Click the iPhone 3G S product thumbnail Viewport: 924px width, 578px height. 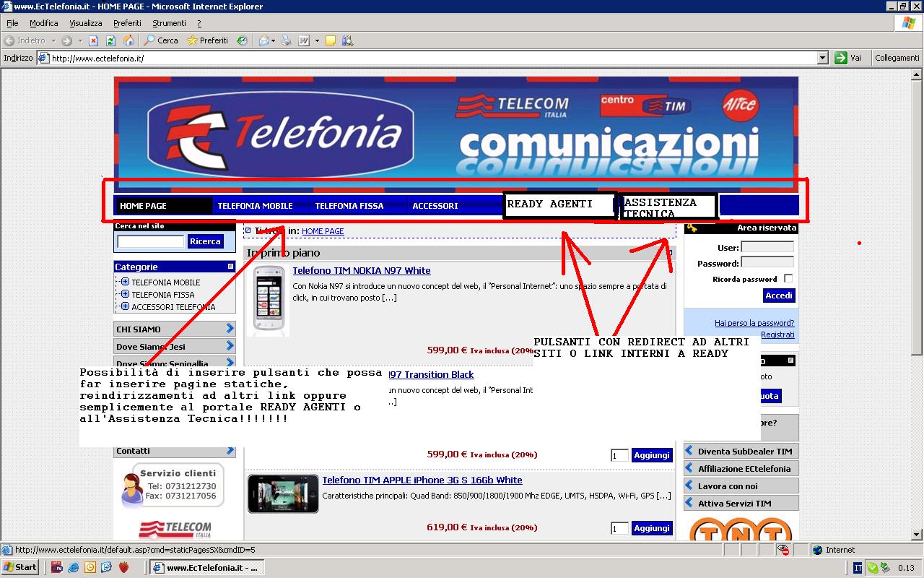(283, 493)
